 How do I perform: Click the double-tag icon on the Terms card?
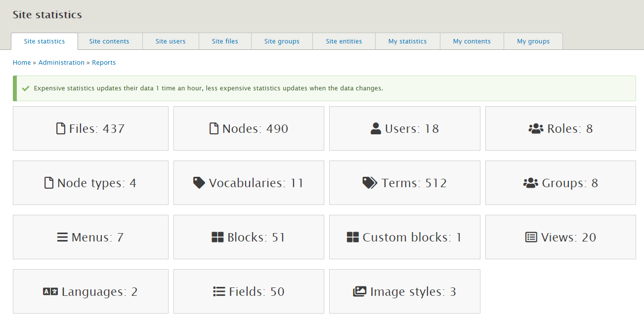tap(370, 182)
